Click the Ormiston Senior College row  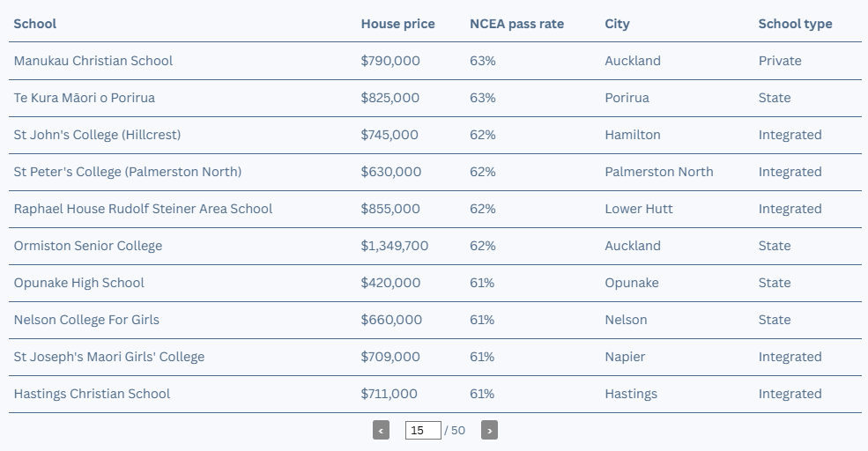[x=435, y=247]
